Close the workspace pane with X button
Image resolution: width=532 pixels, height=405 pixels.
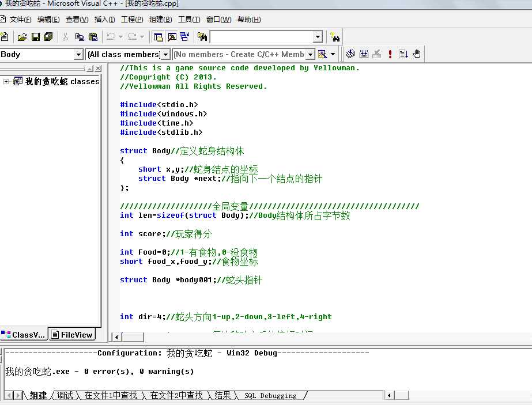click(x=98, y=69)
